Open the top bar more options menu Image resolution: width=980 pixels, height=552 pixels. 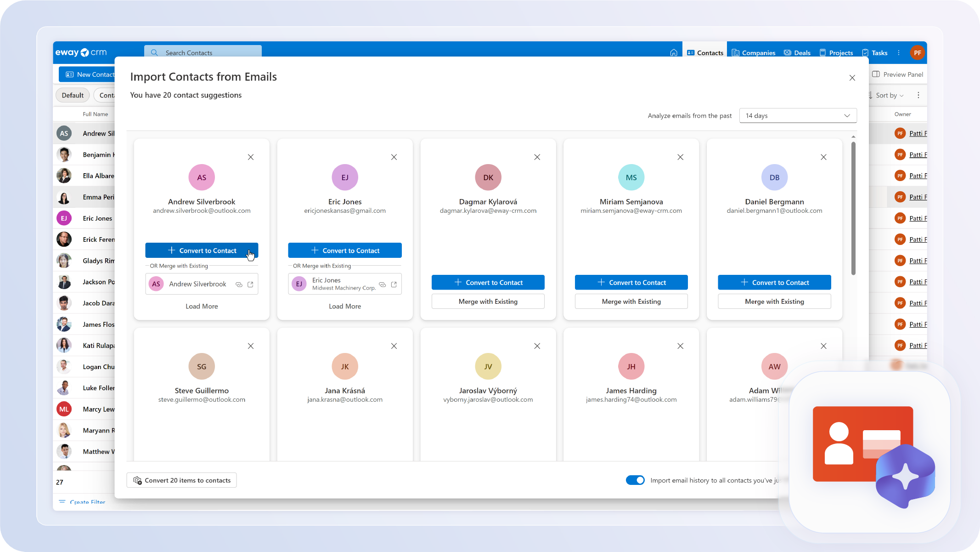pos(899,53)
